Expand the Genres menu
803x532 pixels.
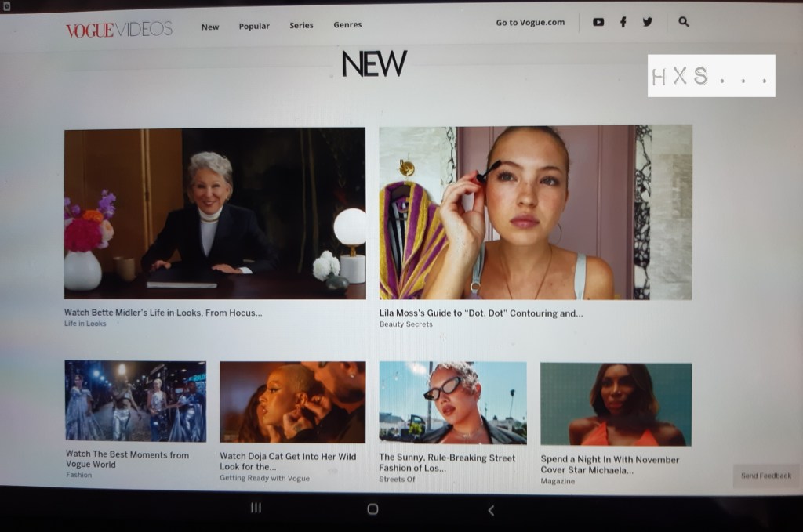[347, 25]
